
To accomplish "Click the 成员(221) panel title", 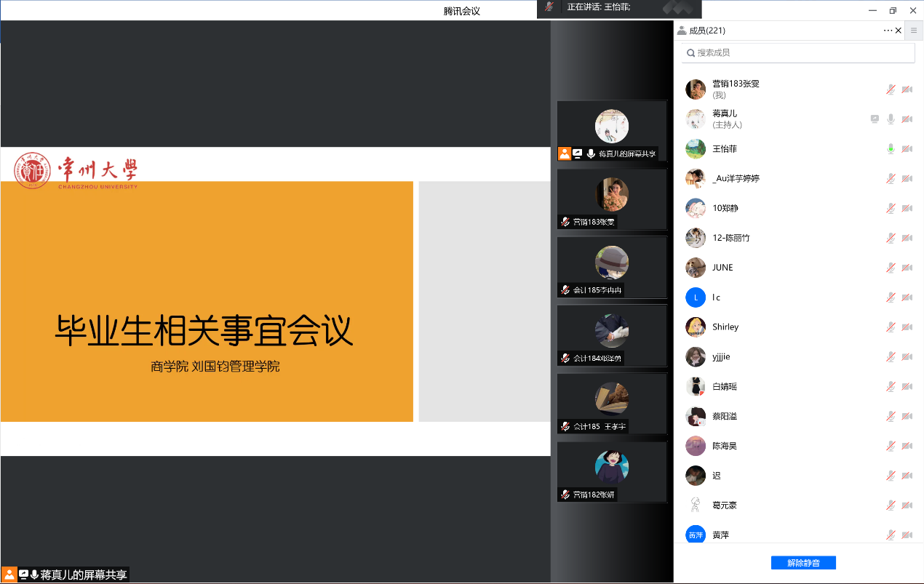I will pos(706,31).
